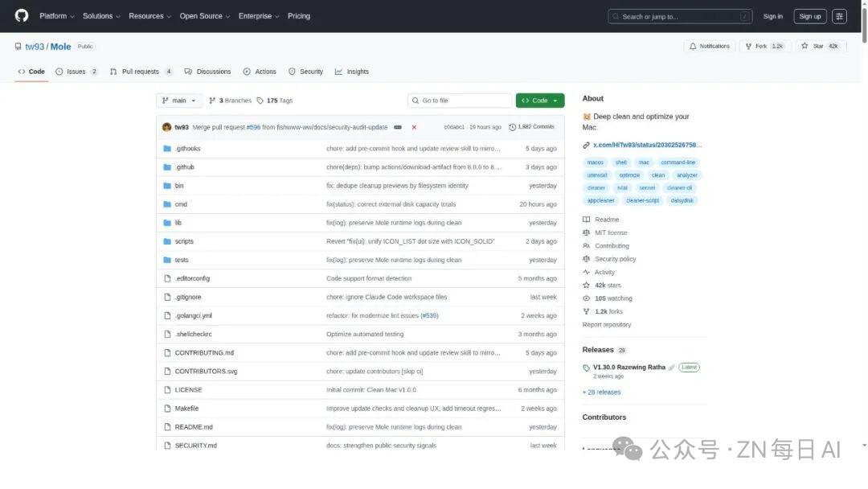The height and width of the screenshot is (489, 868).
Task: Expand the green Code dropdown button
Action: [x=540, y=101]
